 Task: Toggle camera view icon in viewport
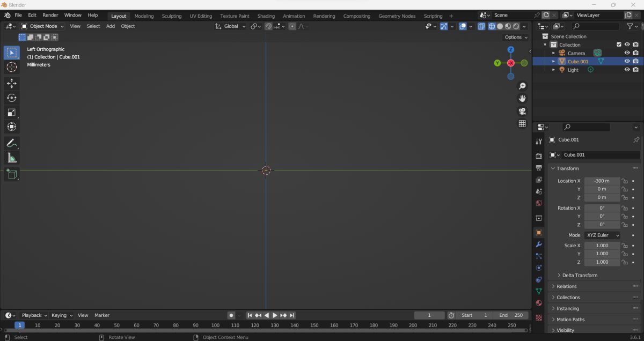click(522, 112)
